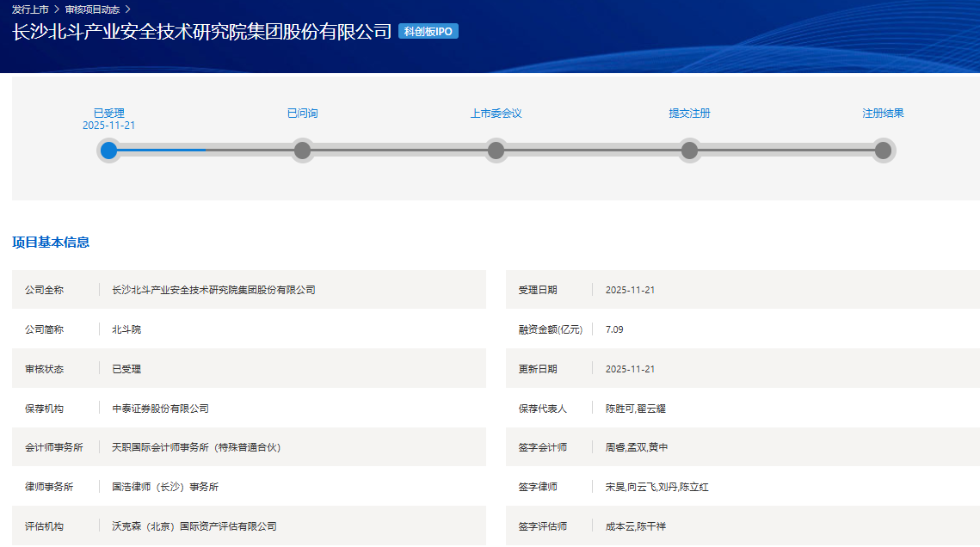Image resolution: width=980 pixels, height=547 pixels.
Task: Select the 上市委会议 timeline circle
Action: coord(496,151)
